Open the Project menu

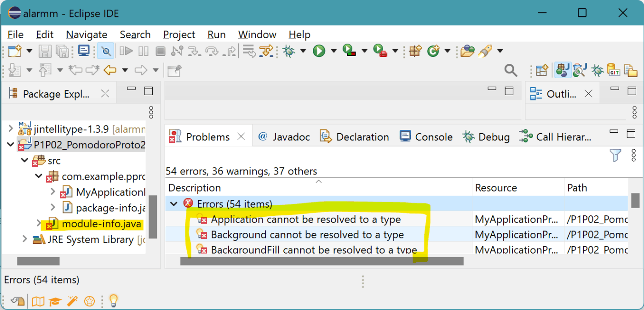pyautogui.click(x=179, y=34)
